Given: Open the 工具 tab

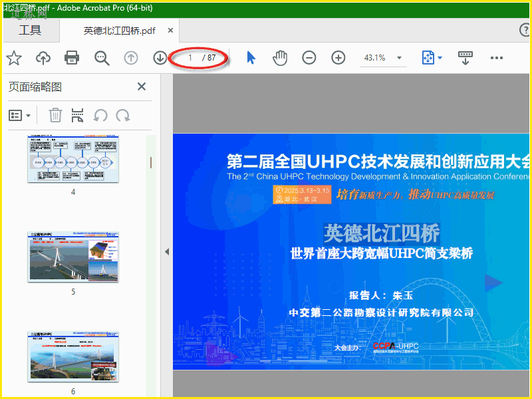Looking at the screenshot, I should (x=30, y=30).
